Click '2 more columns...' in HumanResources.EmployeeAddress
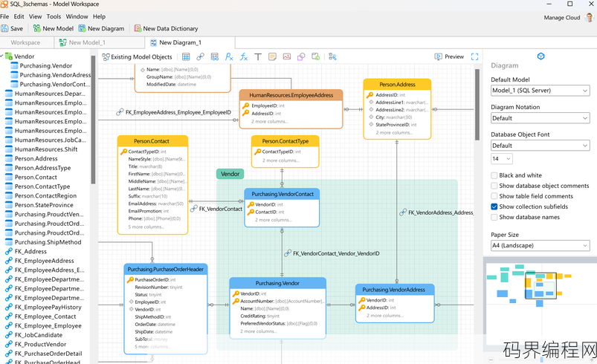 click(270, 122)
